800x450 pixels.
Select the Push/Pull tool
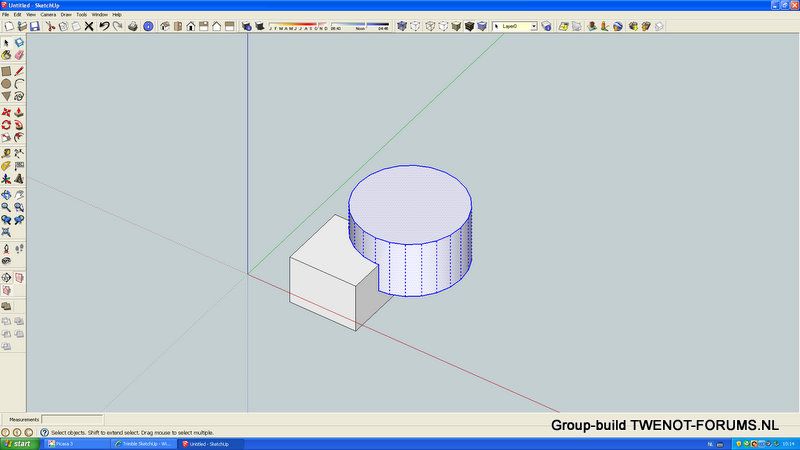pyautogui.click(x=19, y=112)
